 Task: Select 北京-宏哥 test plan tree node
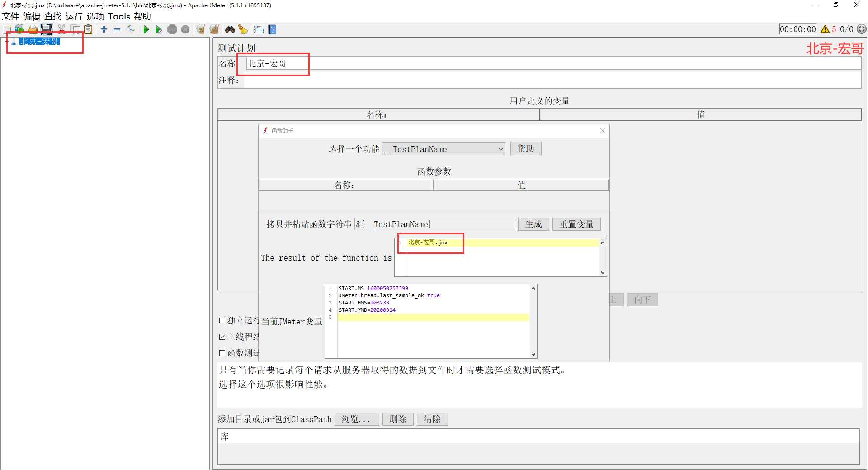pyautogui.click(x=39, y=41)
